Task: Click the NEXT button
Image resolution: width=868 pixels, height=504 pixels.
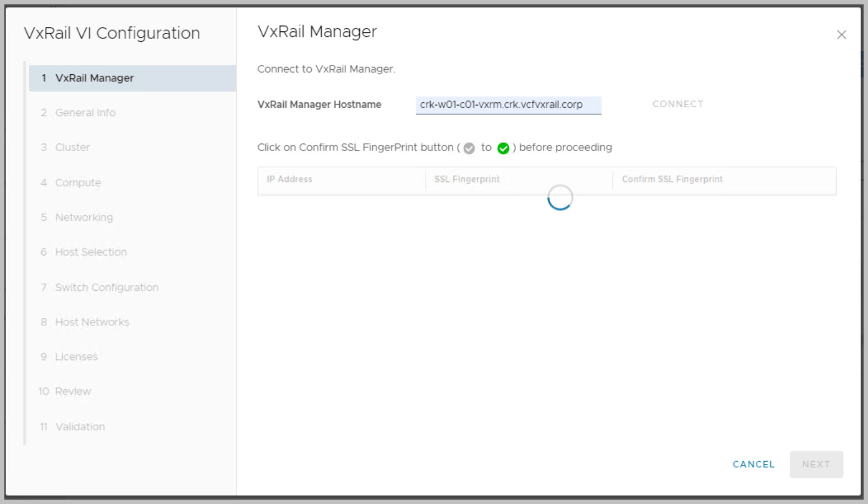Action: pyautogui.click(x=816, y=464)
